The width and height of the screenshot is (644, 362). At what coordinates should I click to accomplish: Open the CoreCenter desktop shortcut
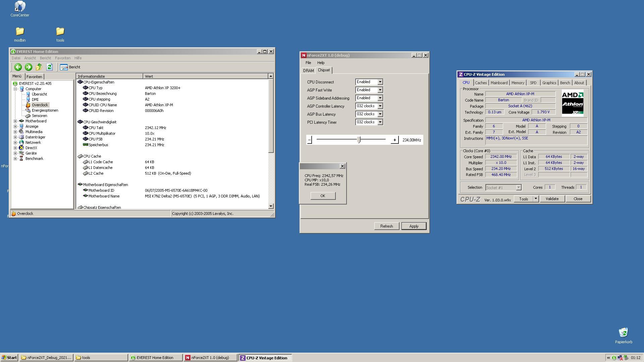(20, 9)
